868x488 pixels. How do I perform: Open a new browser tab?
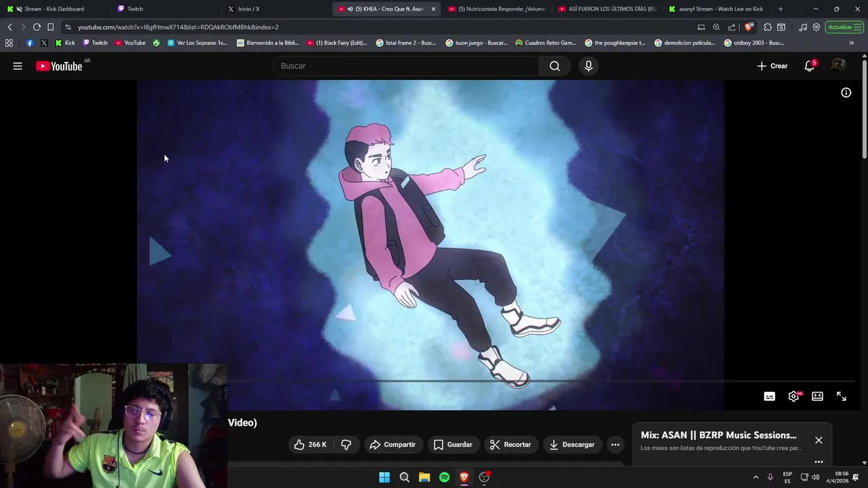point(781,9)
